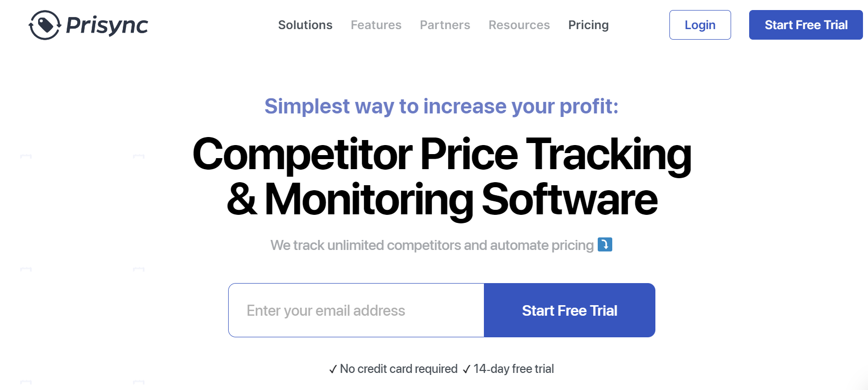Open the Pricing page from navigation
The width and height of the screenshot is (868, 390).
click(588, 25)
